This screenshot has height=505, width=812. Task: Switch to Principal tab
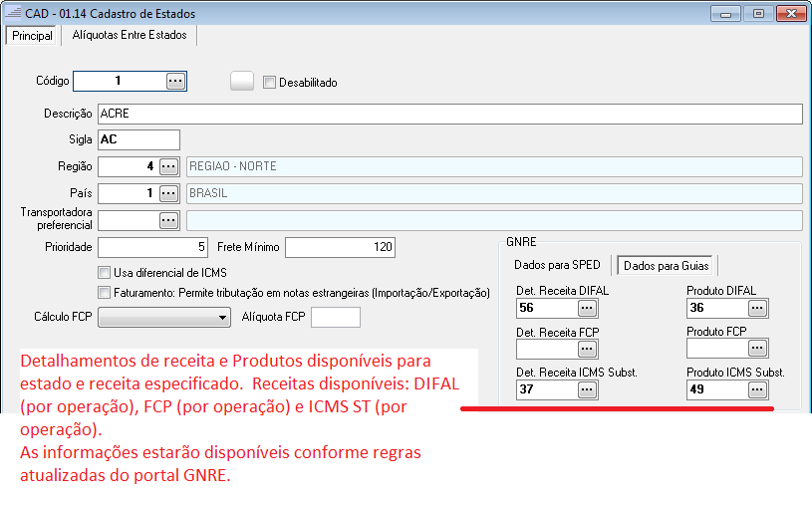32,36
